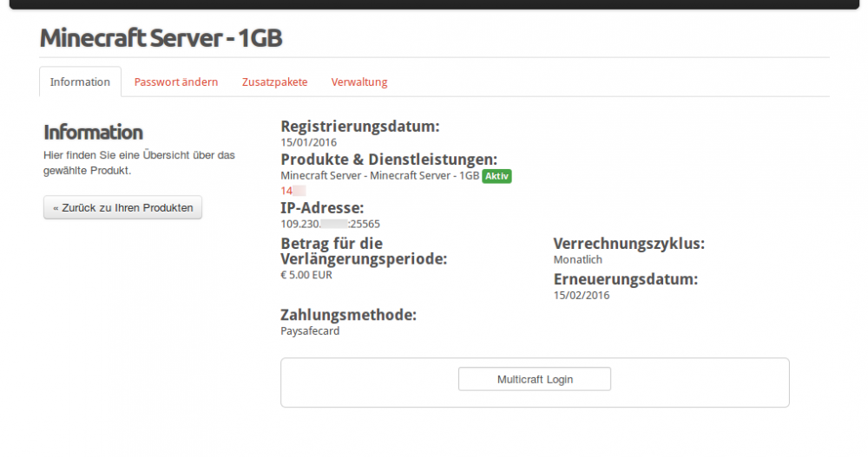Click the Paysafecard payment method text
868x457 pixels.
(310, 331)
